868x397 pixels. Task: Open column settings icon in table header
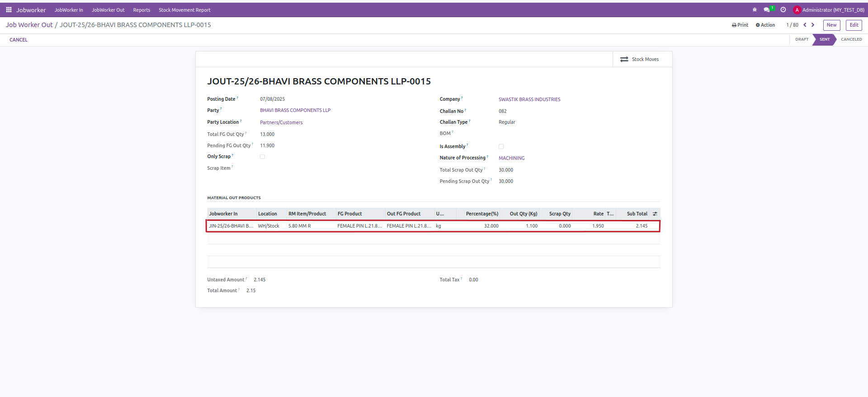655,214
